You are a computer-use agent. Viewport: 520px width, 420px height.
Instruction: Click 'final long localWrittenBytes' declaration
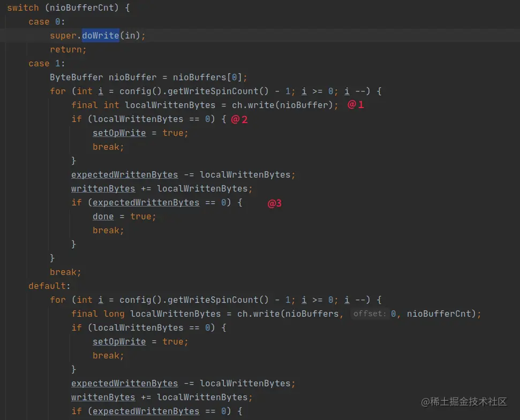pos(146,314)
